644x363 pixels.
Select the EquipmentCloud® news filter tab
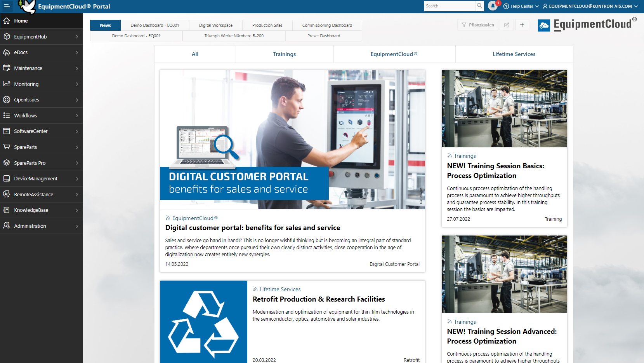pyautogui.click(x=394, y=54)
